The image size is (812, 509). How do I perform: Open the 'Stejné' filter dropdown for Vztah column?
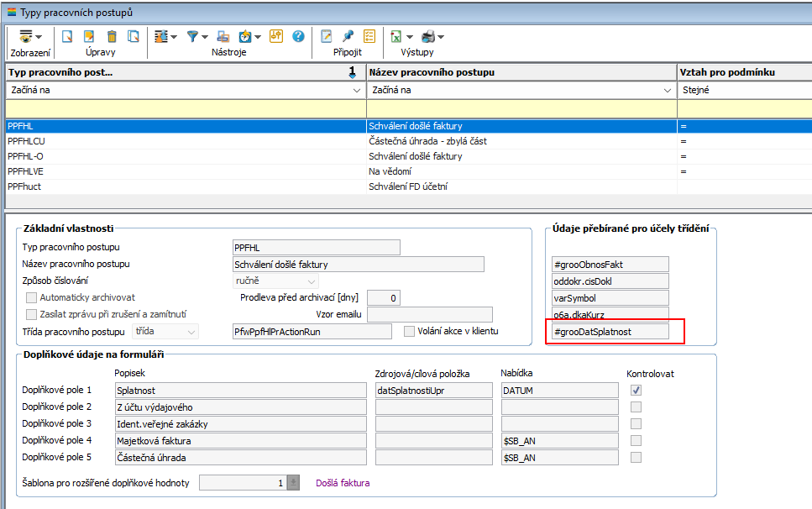(743, 90)
